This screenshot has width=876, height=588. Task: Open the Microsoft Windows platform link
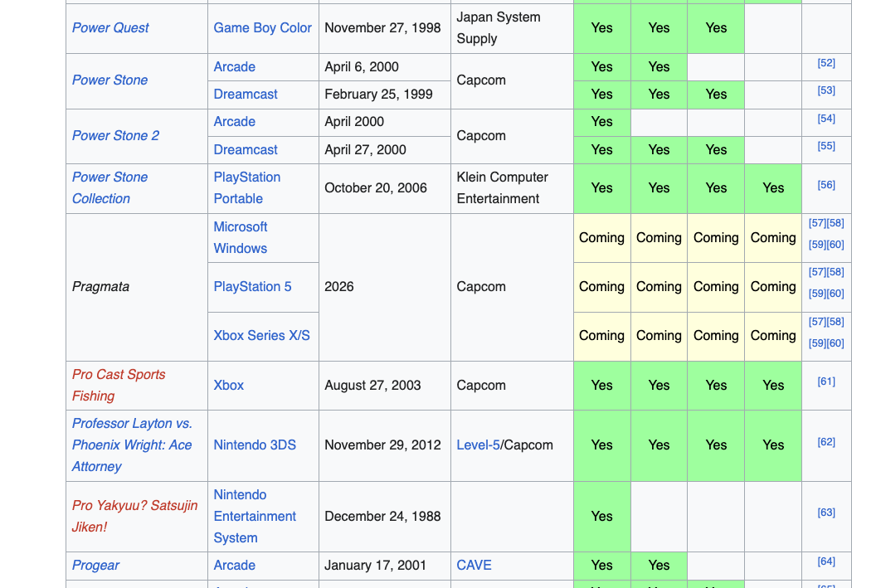pyautogui.click(x=241, y=237)
